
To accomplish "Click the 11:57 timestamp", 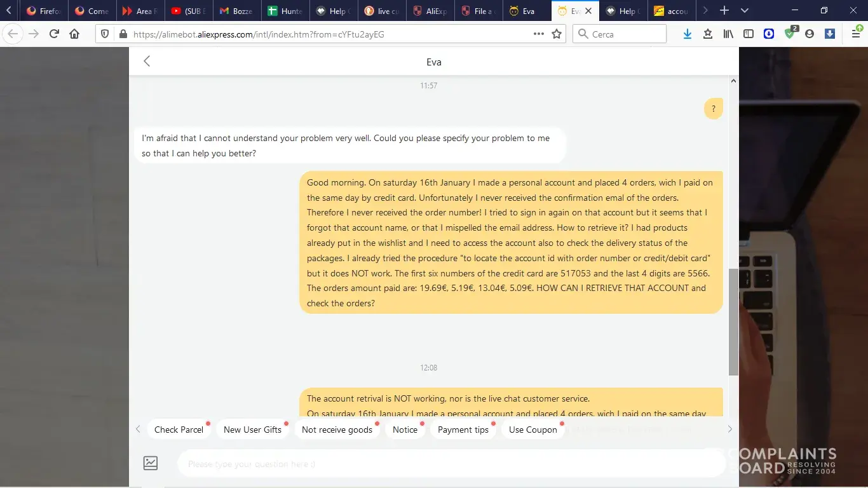I will pyautogui.click(x=429, y=85).
